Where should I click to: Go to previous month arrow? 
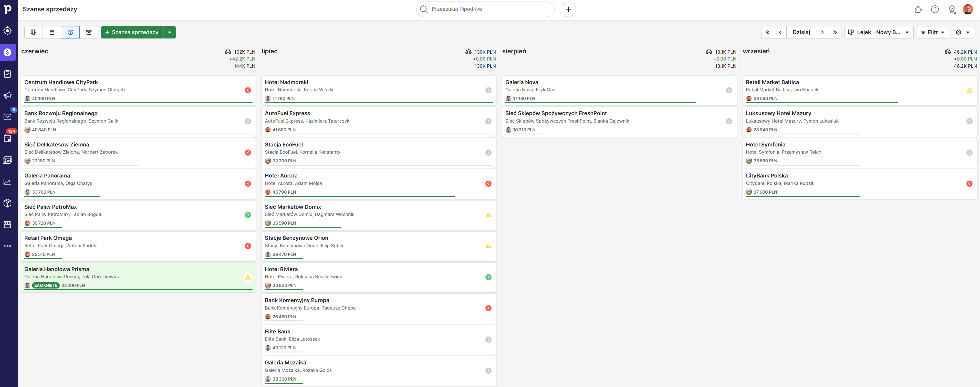(x=780, y=32)
